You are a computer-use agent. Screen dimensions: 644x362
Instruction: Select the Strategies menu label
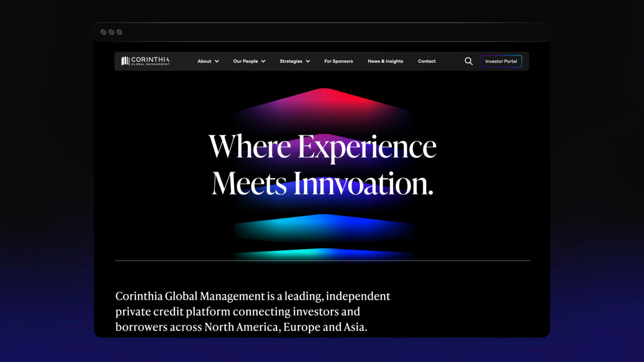(291, 61)
